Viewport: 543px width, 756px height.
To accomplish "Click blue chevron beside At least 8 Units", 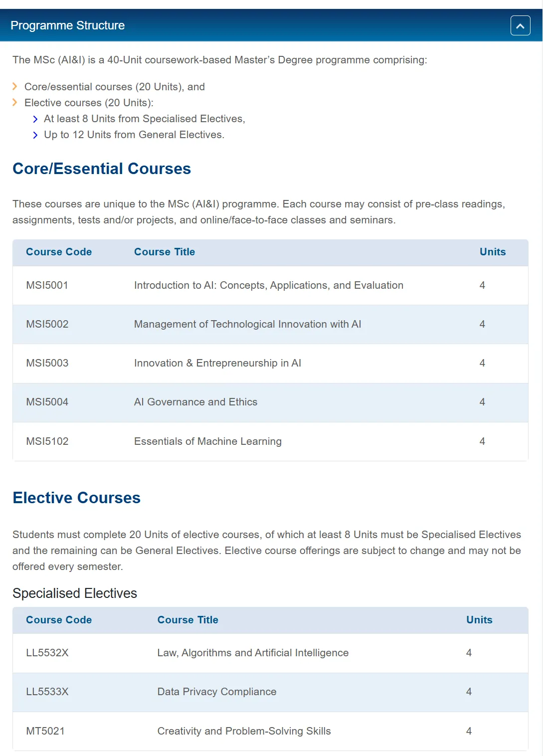I will pyautogui.click(x=35, y=119).
